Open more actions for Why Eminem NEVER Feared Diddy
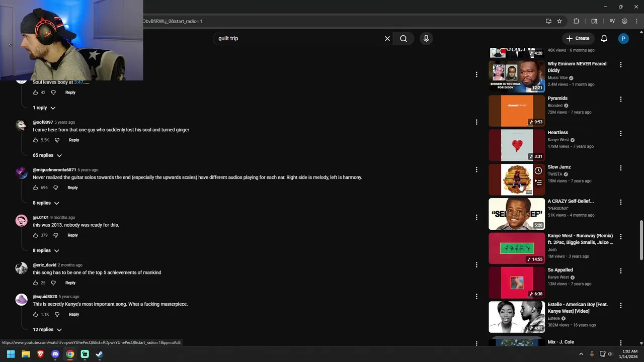644x362 pixels. [621, 65]
